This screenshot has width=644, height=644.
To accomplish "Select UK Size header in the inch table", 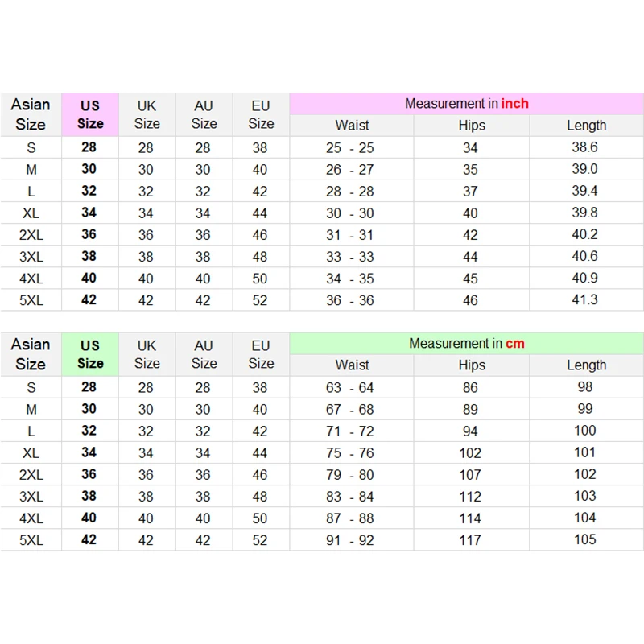I will (147, 114).
